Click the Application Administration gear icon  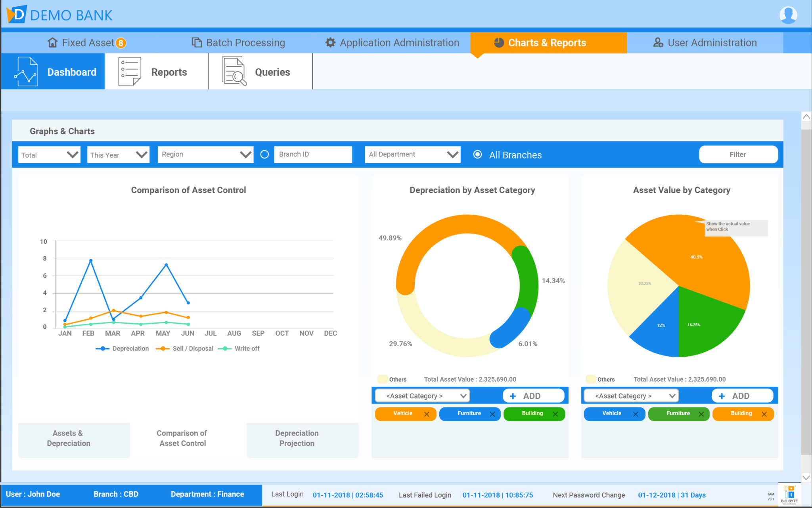pos(330,43)
